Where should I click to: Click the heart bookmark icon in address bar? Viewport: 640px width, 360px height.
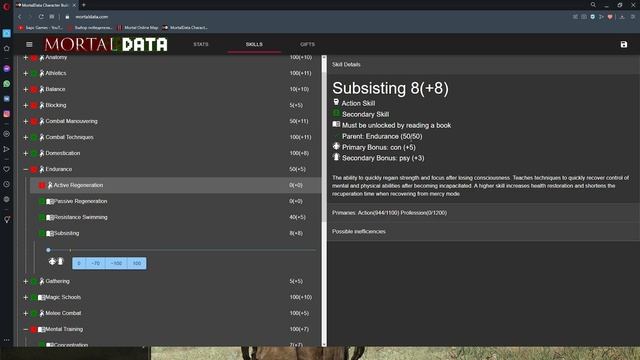pos(610,17)
